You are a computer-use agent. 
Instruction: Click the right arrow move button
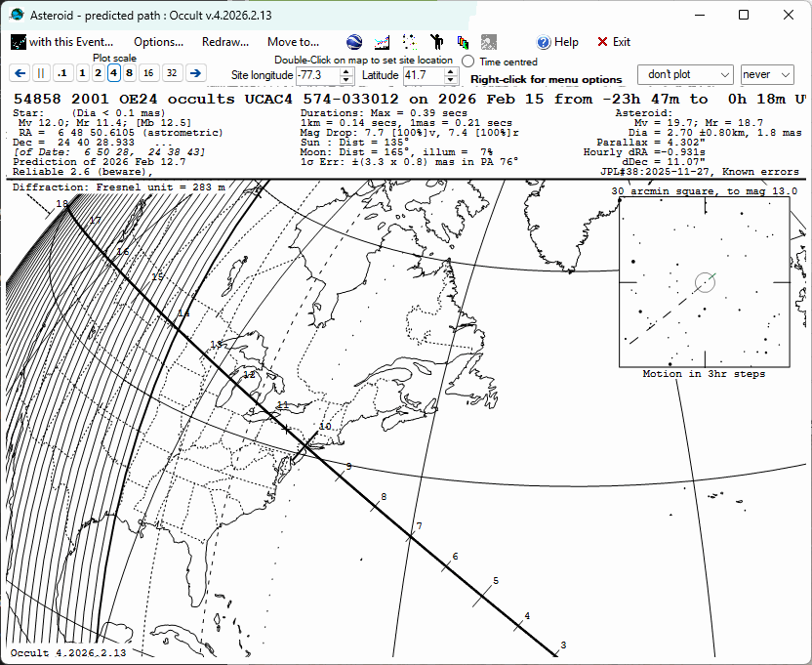coord(195,73)
